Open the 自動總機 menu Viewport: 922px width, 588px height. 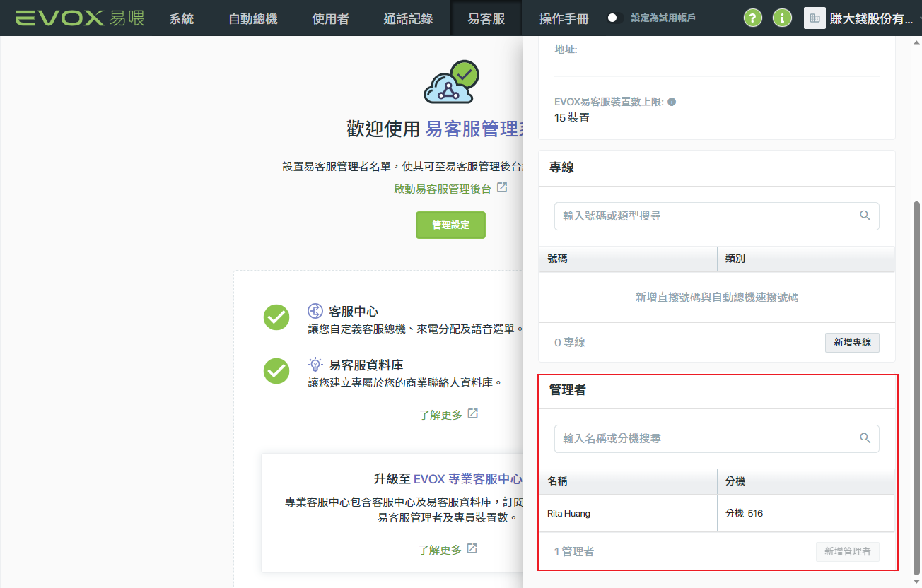pyautogui.click(x=253, y=18)
